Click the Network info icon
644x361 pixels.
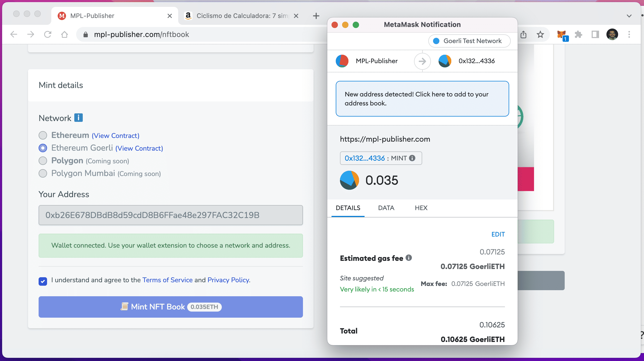coord(79,118)
